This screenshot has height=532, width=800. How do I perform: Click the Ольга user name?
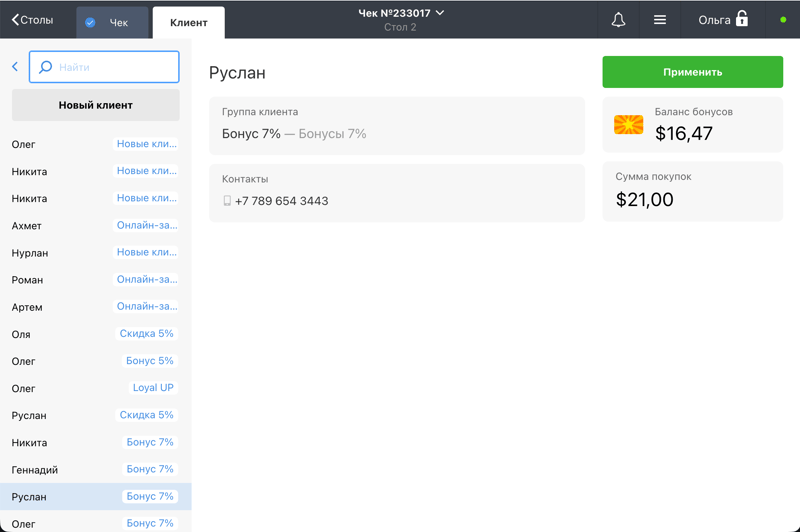point(714,20)
